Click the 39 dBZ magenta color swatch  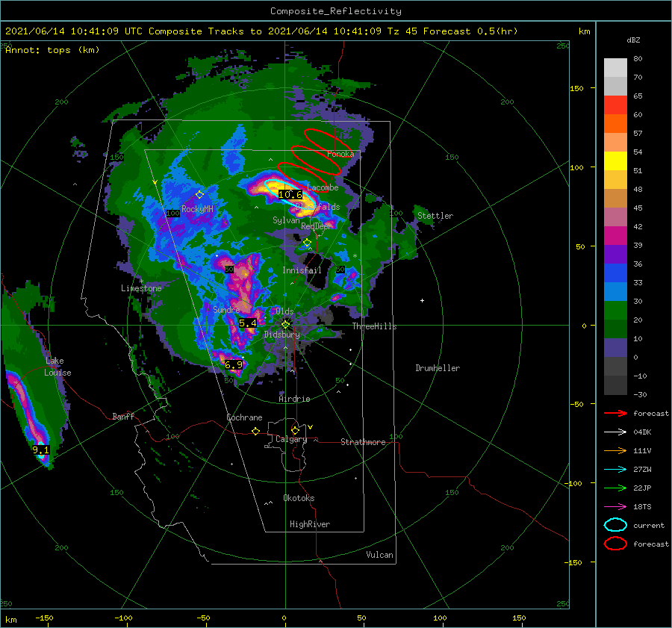615,236
